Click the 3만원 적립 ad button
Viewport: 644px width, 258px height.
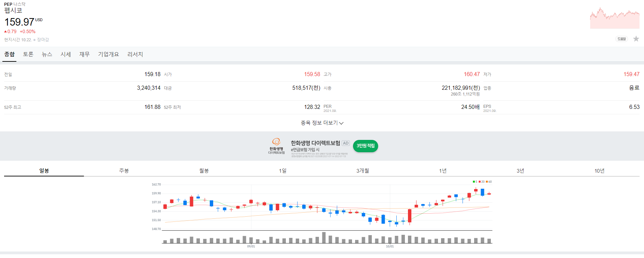coord(365,146)
